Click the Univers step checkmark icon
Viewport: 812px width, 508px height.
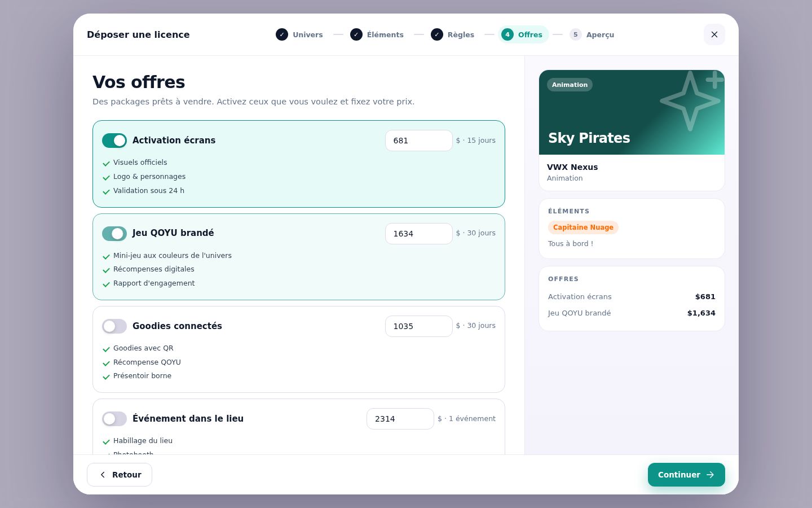[282, 34]
